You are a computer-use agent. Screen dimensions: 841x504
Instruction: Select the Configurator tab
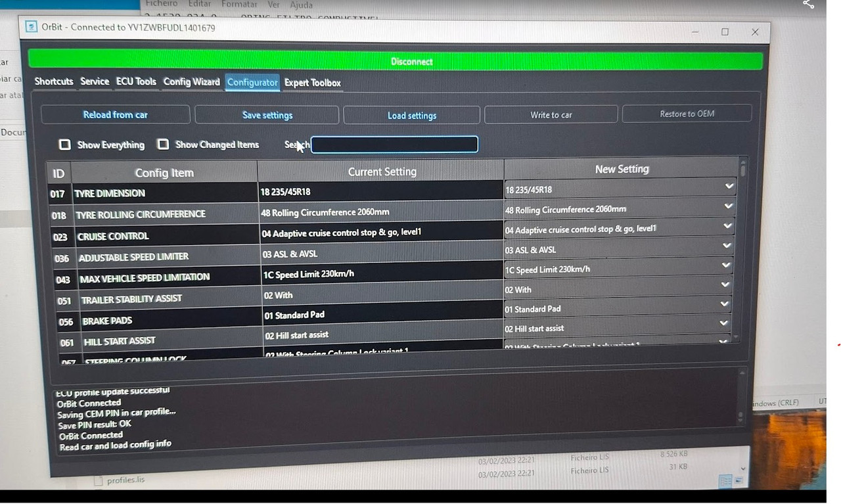[252, 82]
